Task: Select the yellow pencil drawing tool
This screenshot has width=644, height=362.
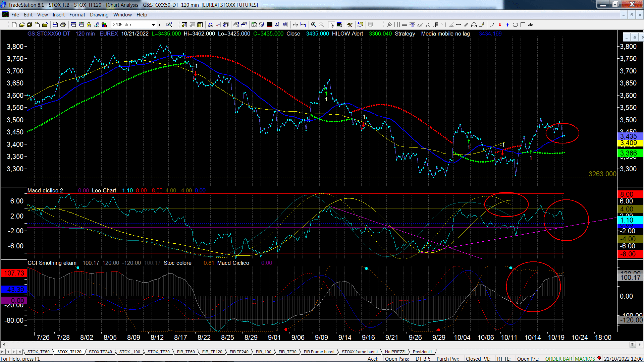Action: point(482,25)
